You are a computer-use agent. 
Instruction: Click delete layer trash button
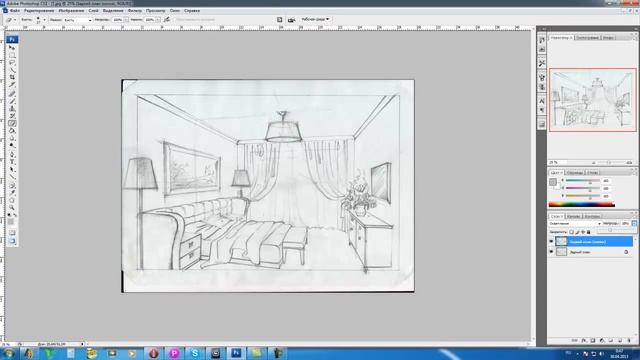[629, 340]
